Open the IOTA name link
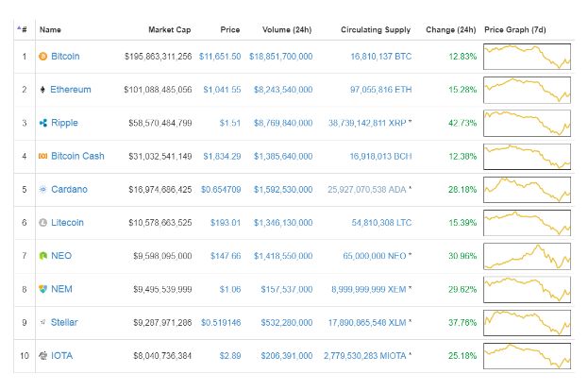The width and height of the screenshot is (588, 391). click(62, 355)
